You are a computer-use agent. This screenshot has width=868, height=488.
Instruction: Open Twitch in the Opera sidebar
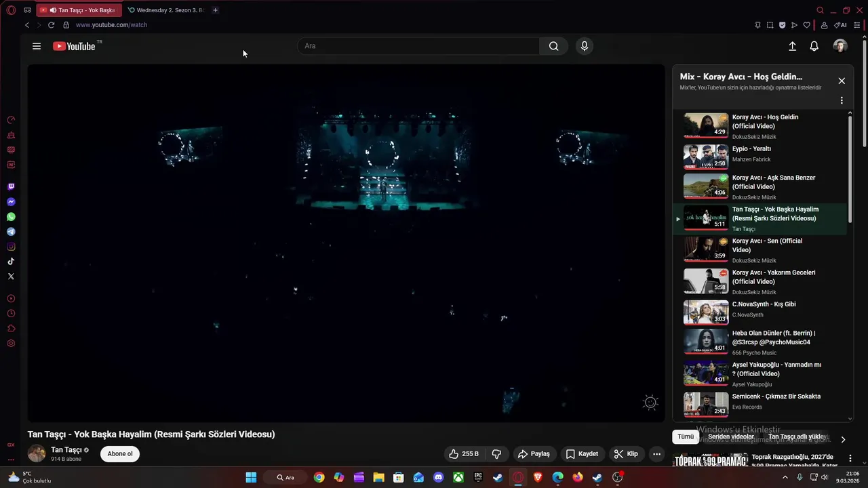[11, 186]
